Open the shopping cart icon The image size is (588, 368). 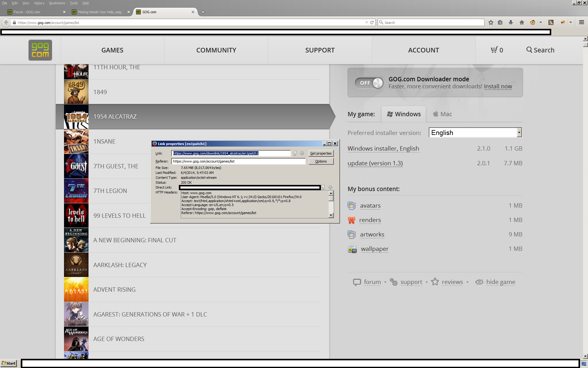coord(494,50)
